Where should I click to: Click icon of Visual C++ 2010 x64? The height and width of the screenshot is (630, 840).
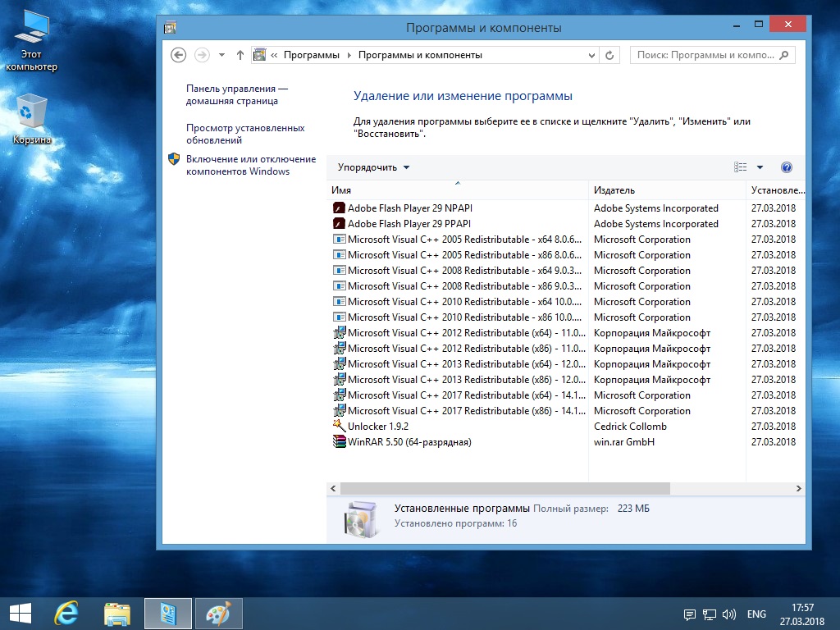(339, 301)
